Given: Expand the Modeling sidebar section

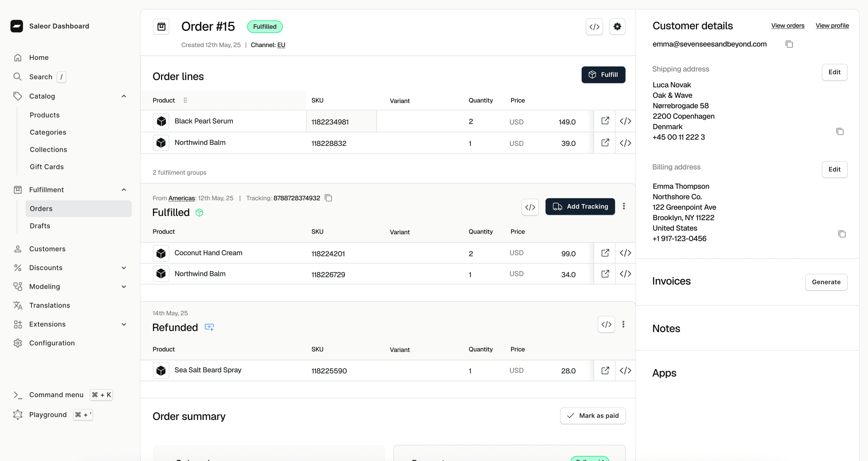Looking at the screenshot, I should coord(124,287).
